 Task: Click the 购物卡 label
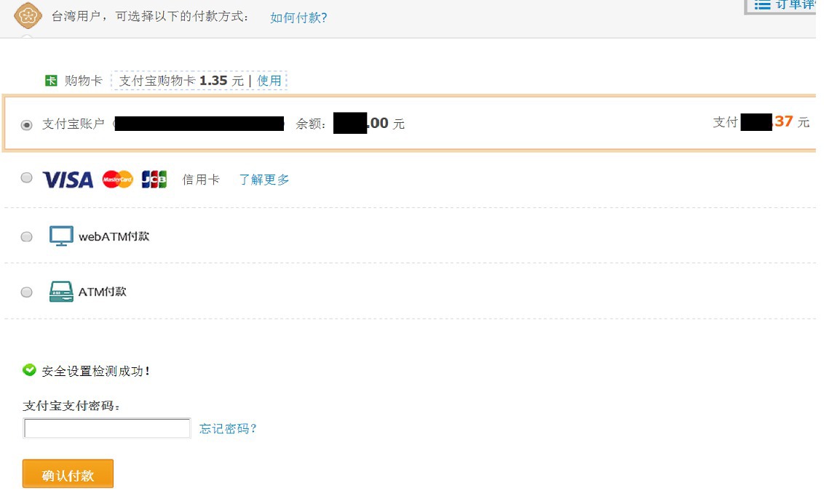pos(83,80)
